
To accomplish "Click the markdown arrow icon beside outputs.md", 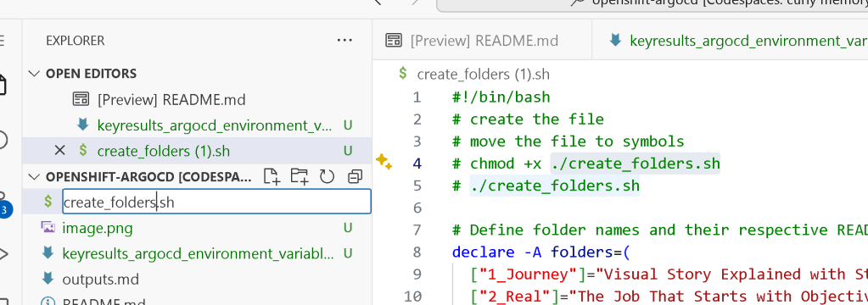I will click(x=48, y=279).
